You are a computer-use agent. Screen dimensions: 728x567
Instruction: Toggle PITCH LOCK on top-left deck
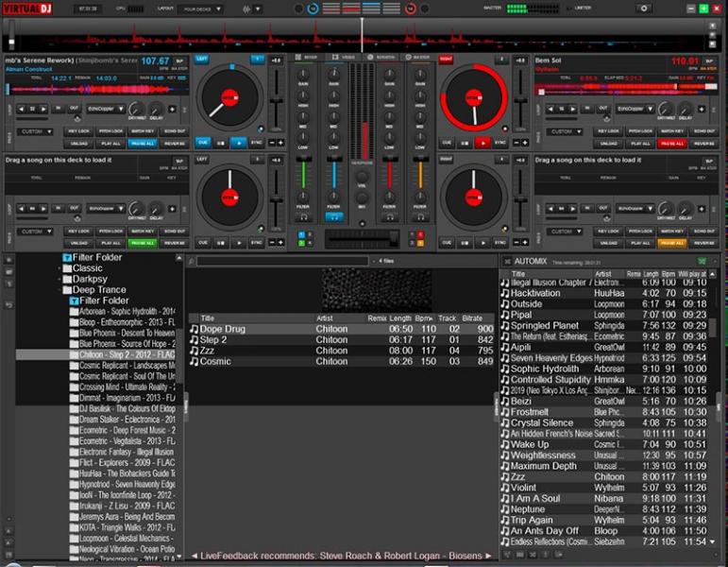pos(110,131)
